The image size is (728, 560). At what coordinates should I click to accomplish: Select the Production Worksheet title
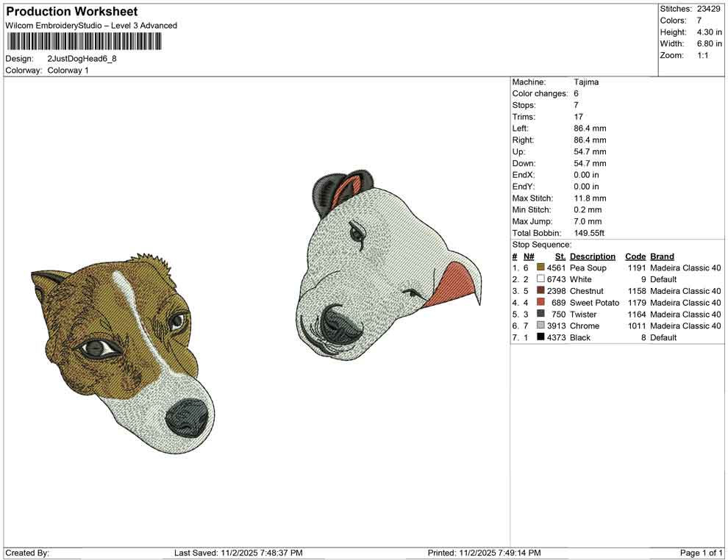coord(71,11)
